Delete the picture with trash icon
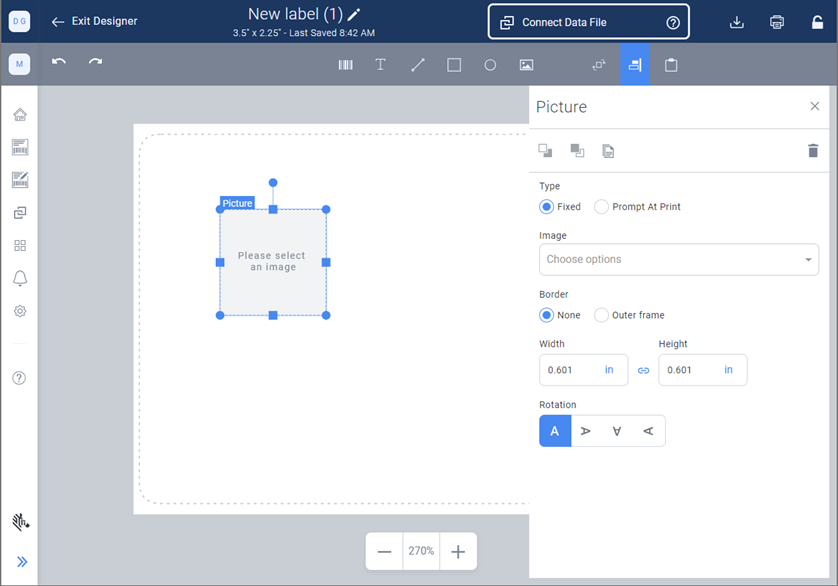838x586 pixels. pos(812,151)
